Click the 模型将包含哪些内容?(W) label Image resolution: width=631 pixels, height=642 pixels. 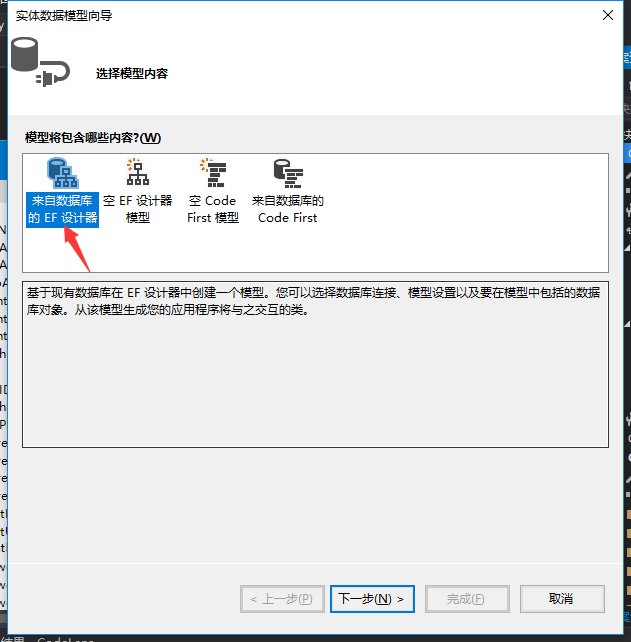(x=93, y=138)
